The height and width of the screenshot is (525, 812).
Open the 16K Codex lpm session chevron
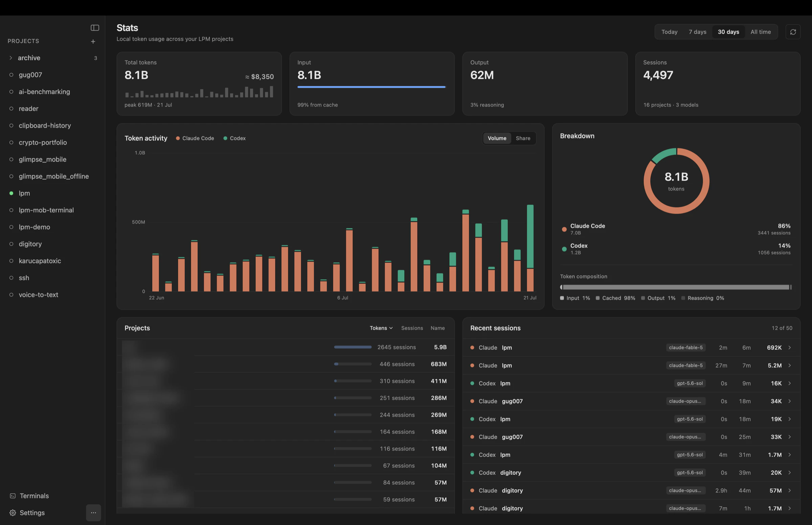790,383
